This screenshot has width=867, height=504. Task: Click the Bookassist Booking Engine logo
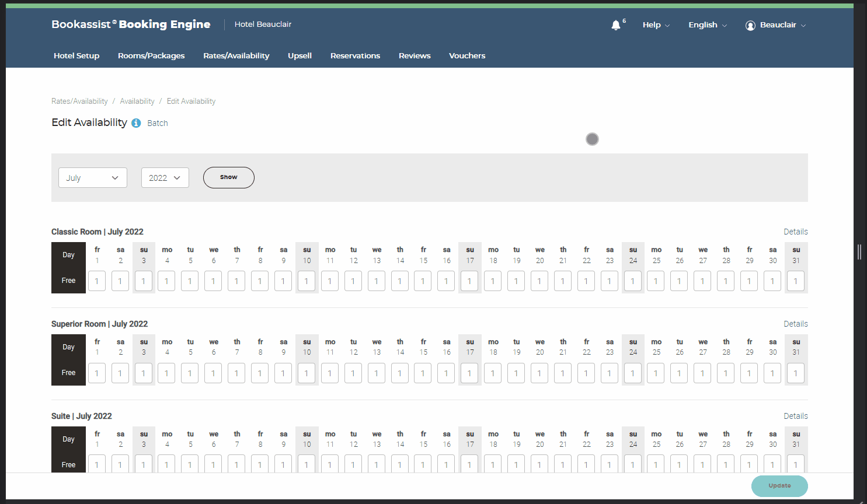point(131,24)
